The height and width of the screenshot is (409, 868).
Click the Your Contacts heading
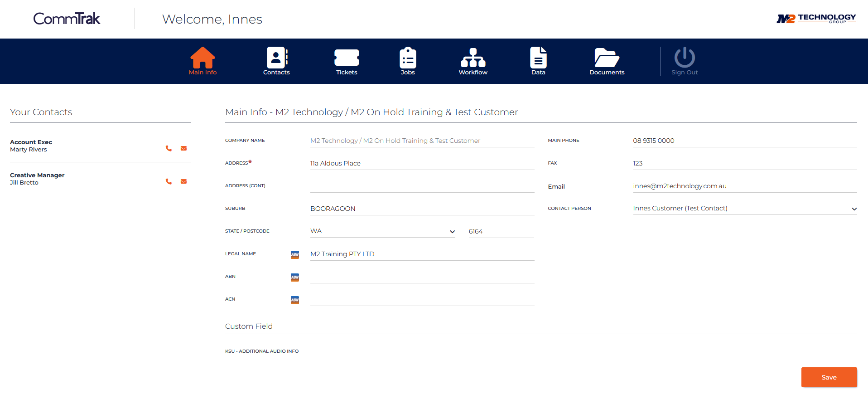tap(41, 112)
